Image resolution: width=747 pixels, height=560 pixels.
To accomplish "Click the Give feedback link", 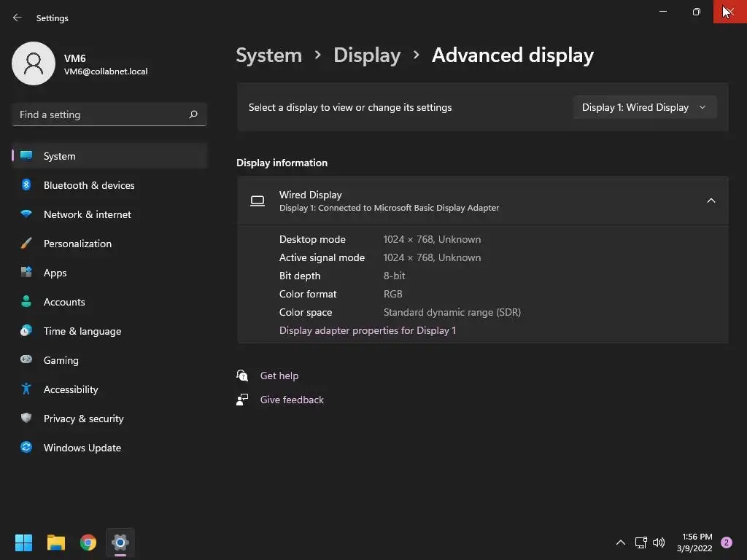I will click(292, 400).
